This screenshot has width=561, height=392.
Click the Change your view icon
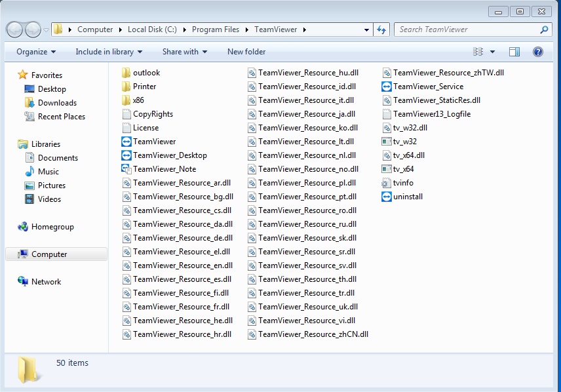[x=478, y=52]
